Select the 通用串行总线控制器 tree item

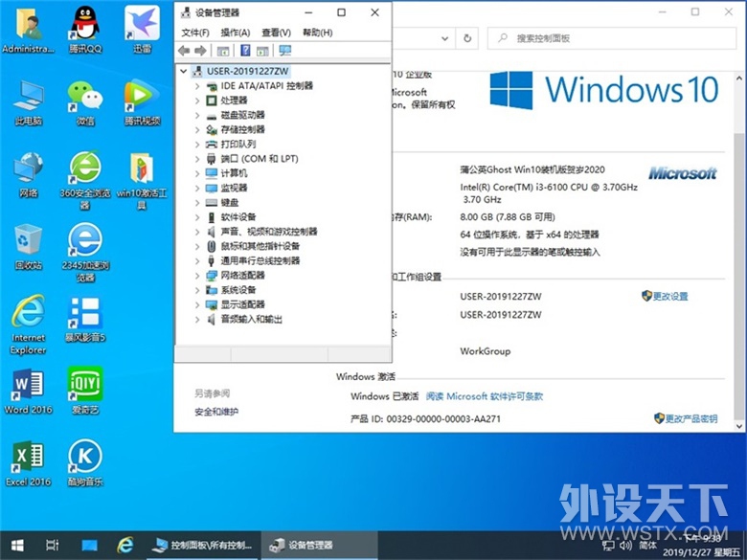(x=260, y=261)
